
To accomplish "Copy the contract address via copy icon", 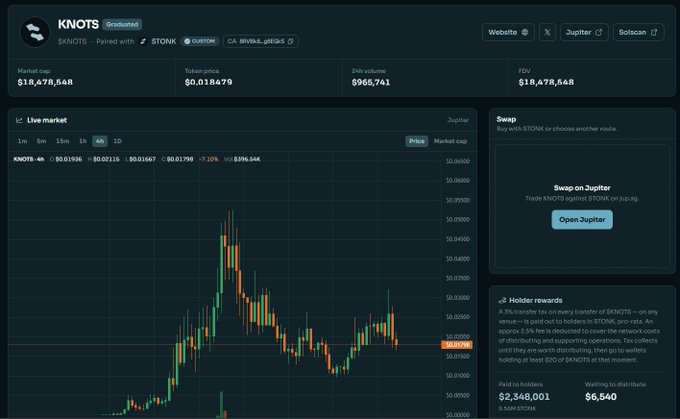I will (x=291, y=41).
